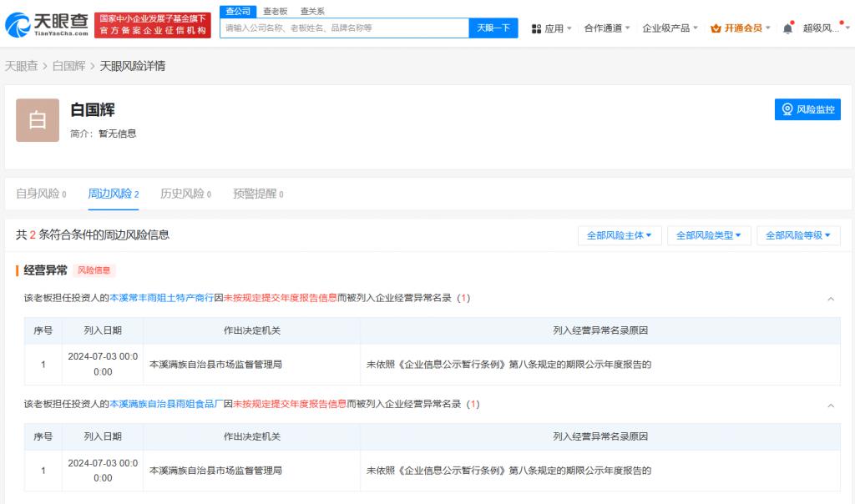
Task: Click the 序号 header in second table
Action: [43, 436]
